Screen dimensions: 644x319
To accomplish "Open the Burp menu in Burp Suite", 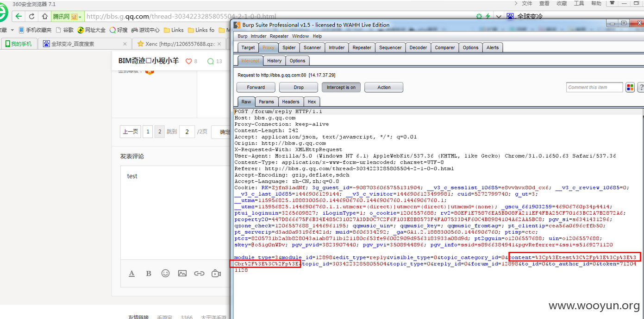I will 243,36.
